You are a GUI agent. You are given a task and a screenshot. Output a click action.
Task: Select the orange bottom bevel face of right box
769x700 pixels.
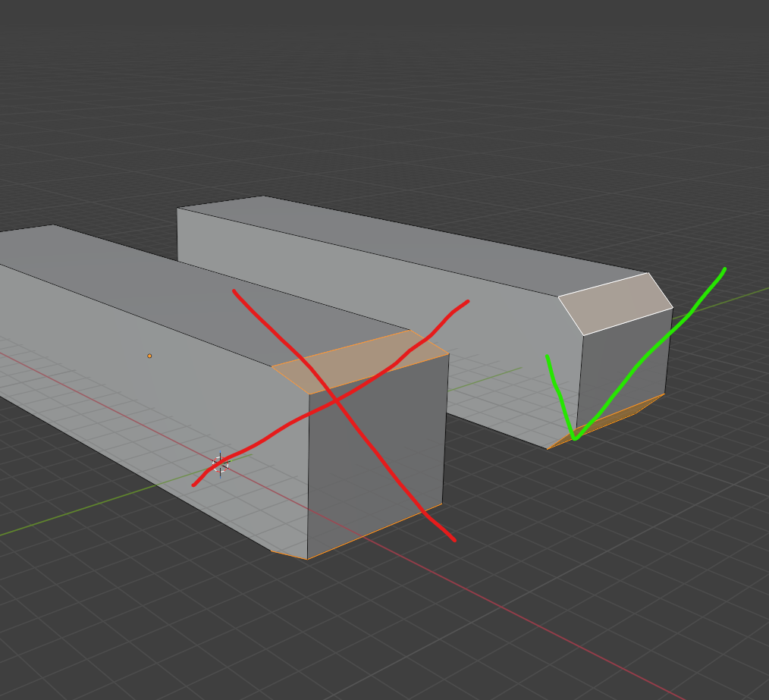click(x=607, y=421)
